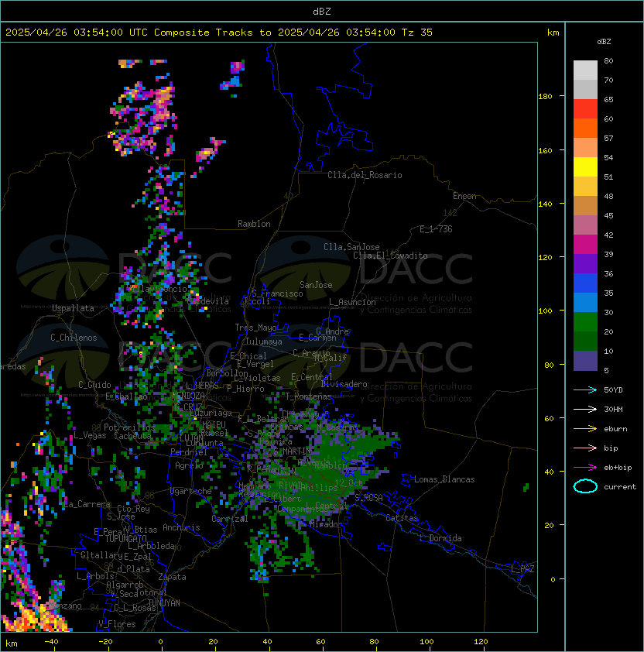Pick the bright yellow 51-54 dBZ band

[585, 167]
